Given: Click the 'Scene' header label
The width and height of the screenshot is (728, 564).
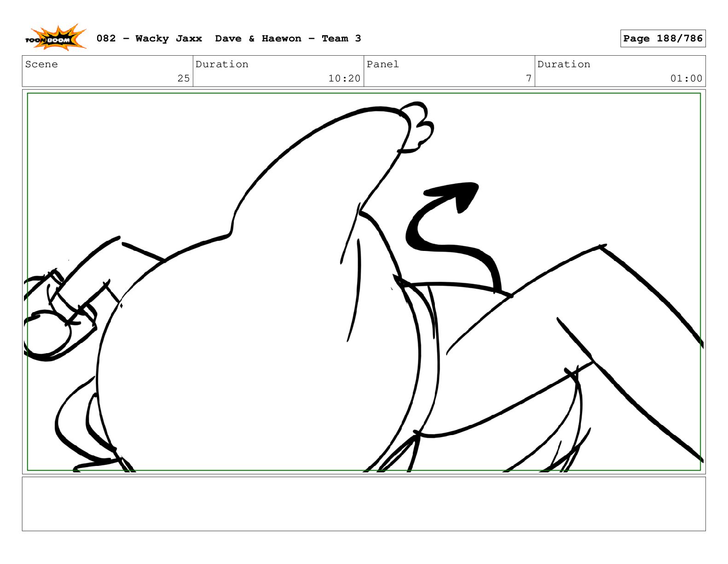Looking at the screenshot, I should pos(41,64).
